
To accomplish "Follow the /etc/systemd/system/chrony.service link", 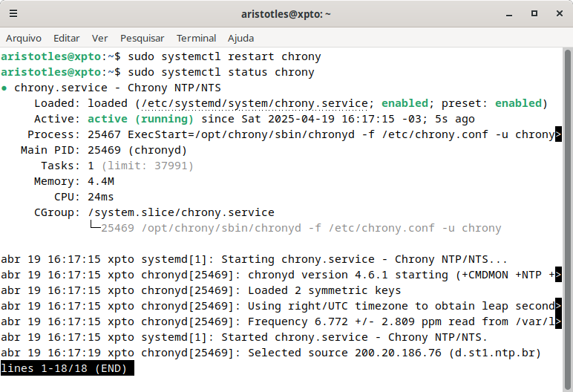I will point(254,103).
